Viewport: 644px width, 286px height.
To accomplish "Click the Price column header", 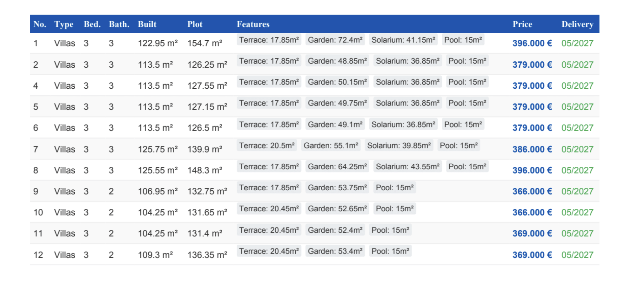I will (x=522, y=24).
